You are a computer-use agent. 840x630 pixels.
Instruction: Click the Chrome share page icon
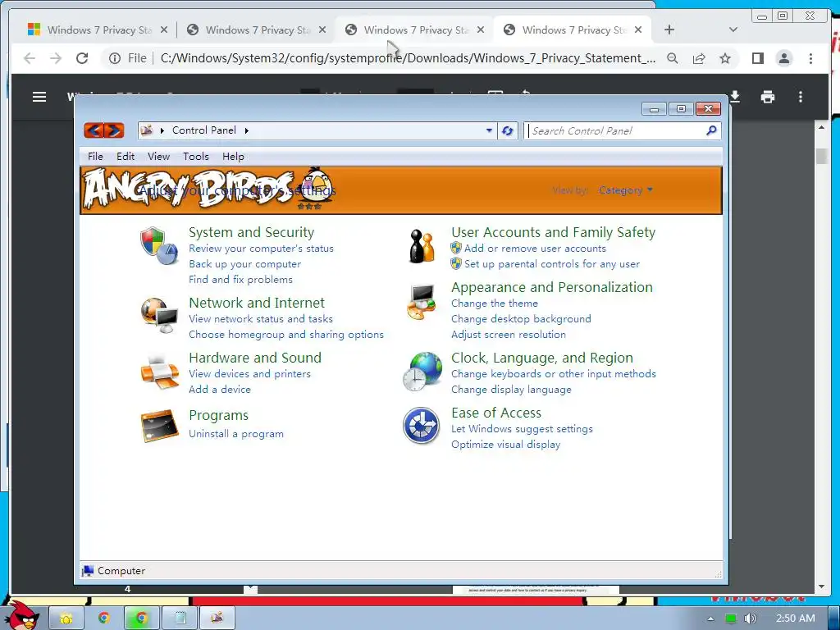click(699, 58)
